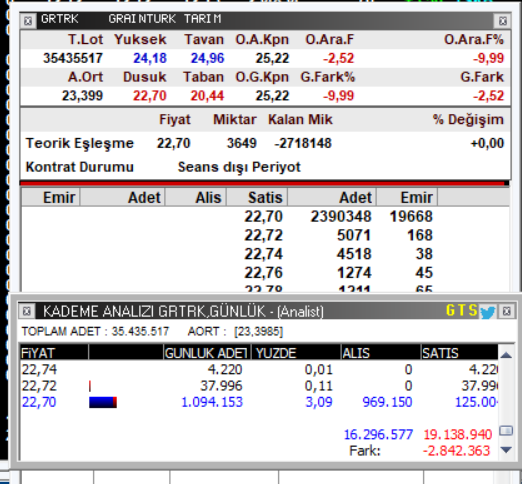
Task: Click the right Emir column header in order book
Action: click(407, 197)
